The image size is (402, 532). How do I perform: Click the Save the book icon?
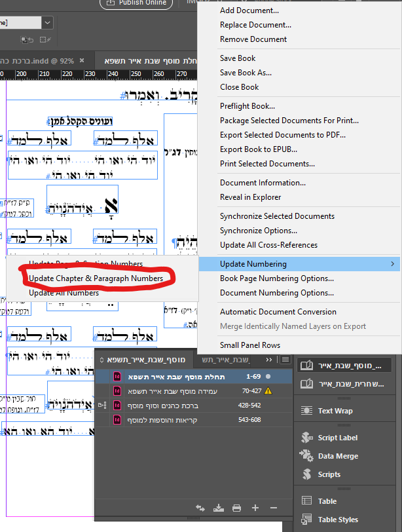[x=219, y=508]
